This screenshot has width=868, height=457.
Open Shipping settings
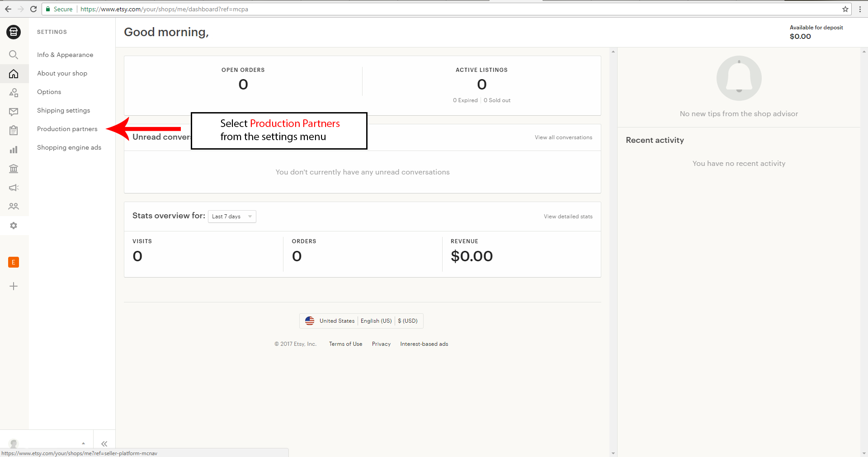pos(63,110)
